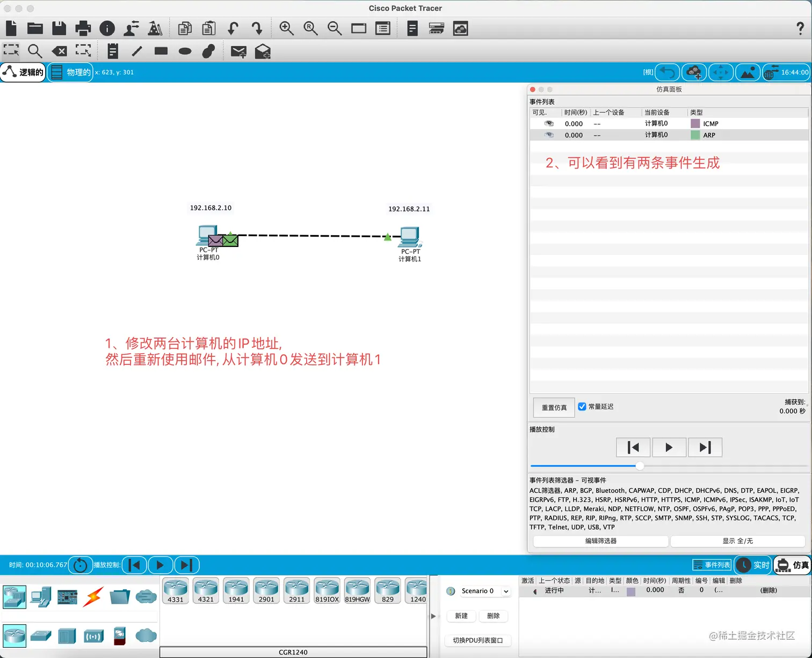Choose the Inspect magnifier tool
The image size is (812, 658).
(x=35, y=51)
